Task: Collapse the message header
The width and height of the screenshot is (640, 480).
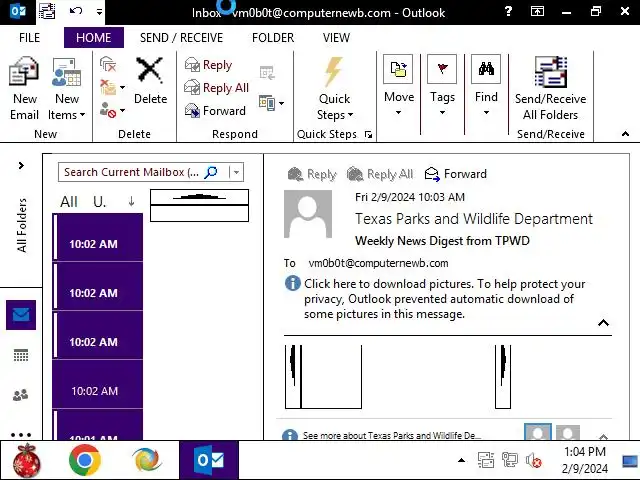Action: pyautogui.click(x=603, y=323)
